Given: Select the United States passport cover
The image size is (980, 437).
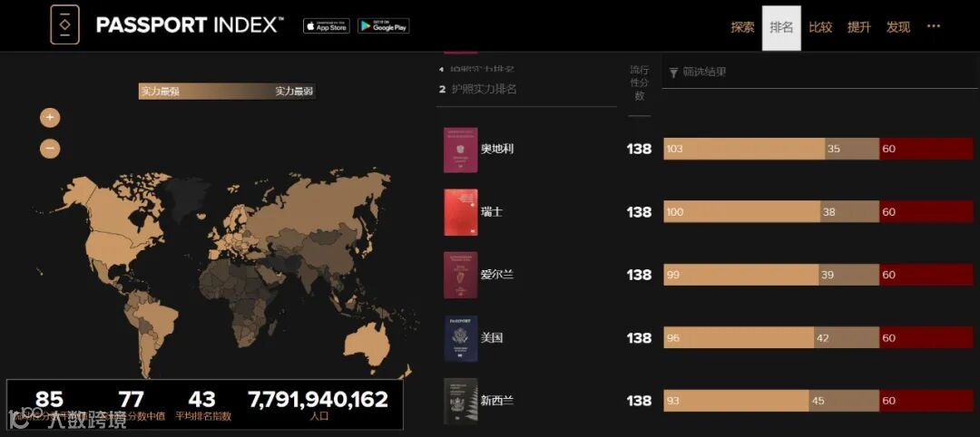Looking at the screenshot, I should point(461,338).
